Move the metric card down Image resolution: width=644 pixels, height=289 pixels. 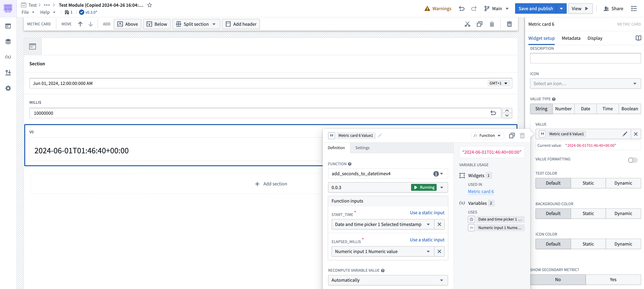pos(90,24)
